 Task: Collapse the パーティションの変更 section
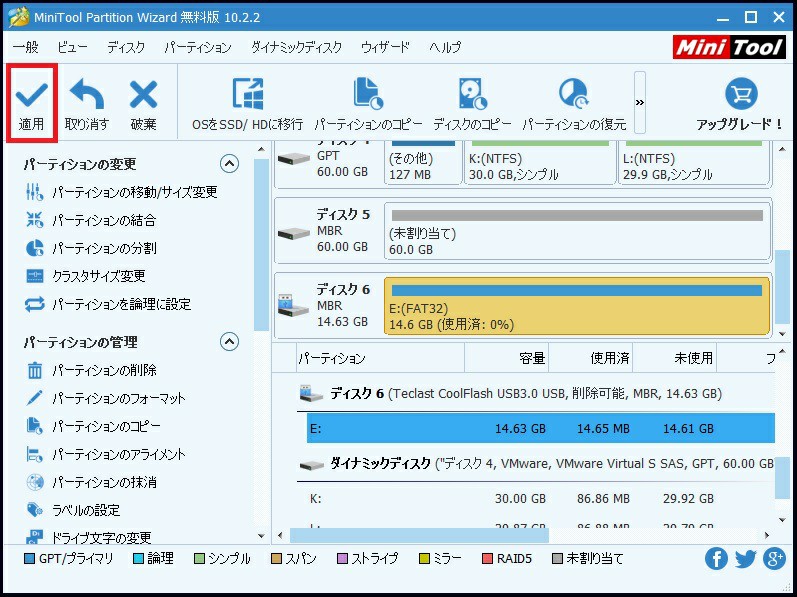pos(229,164)
